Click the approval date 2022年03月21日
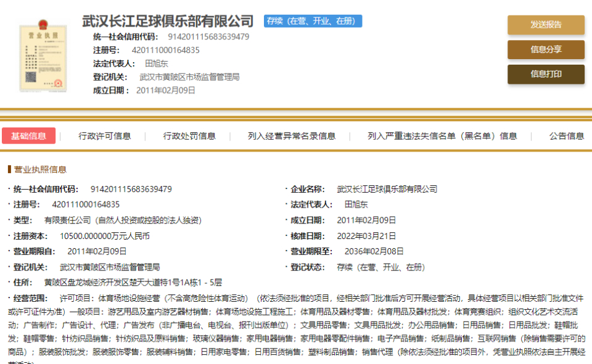 [x=366, y=236]
